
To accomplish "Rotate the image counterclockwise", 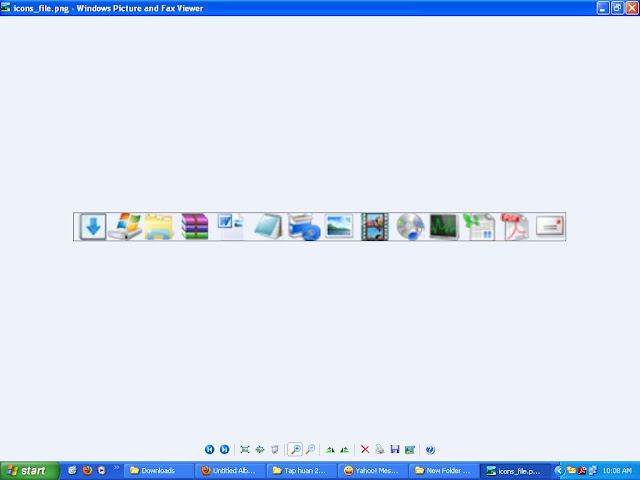I will click(x=345, y=449).
